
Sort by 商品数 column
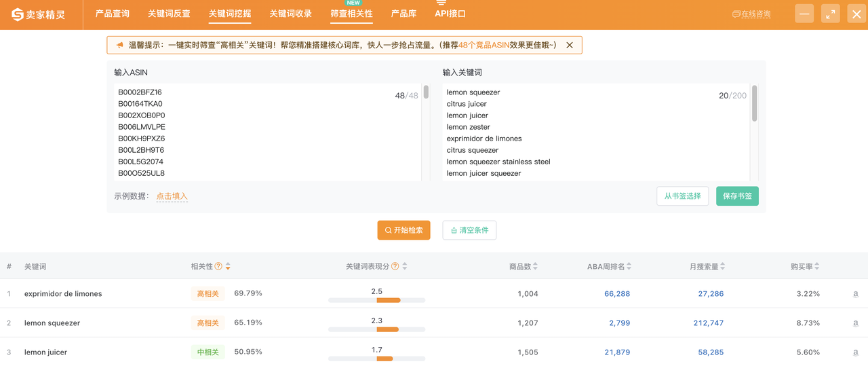pos(536,266)
